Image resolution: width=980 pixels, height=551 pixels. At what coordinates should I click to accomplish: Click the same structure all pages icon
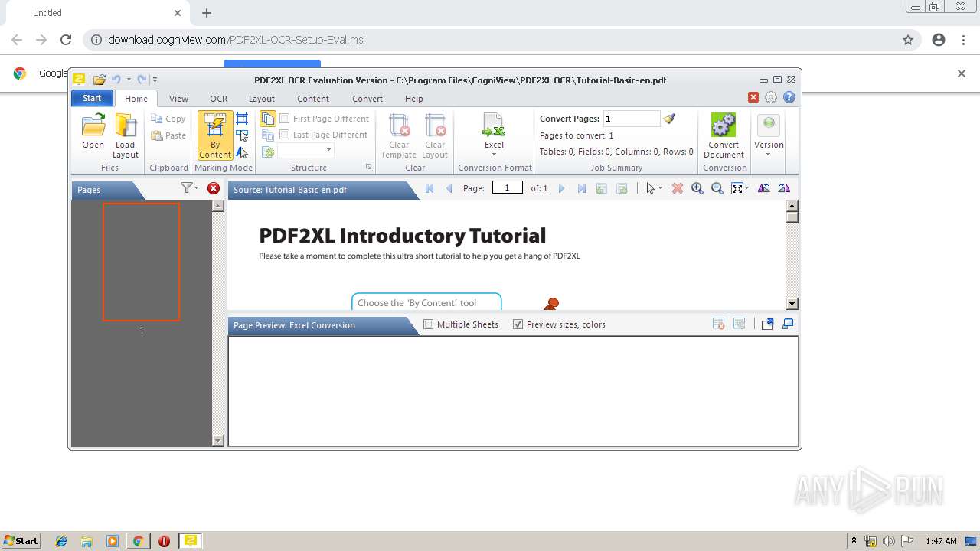(x=268, y=119)
